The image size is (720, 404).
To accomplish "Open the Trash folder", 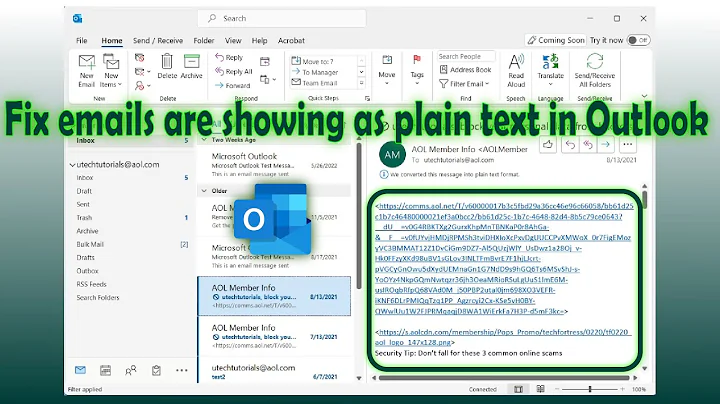I will (84, 218).
